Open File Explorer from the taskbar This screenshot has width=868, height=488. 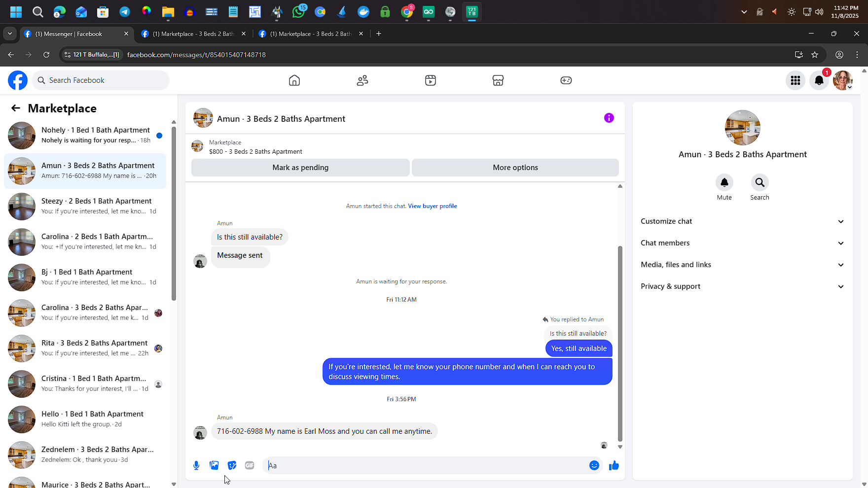tap(168, 12)
